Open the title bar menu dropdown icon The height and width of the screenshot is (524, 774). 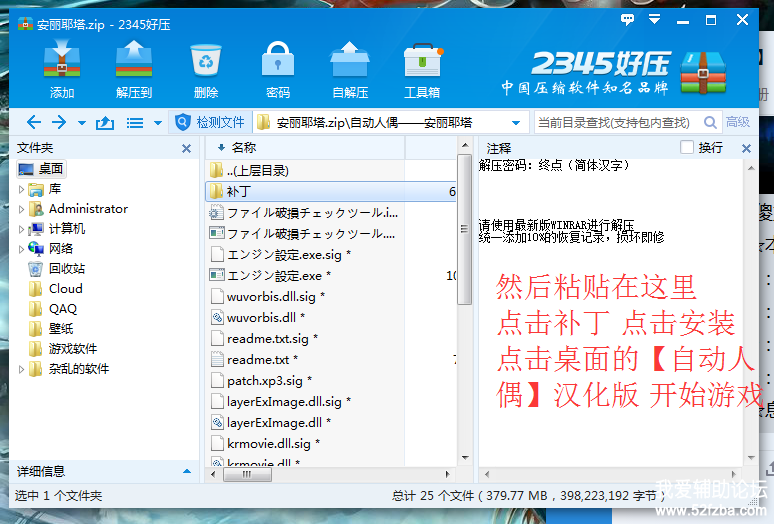pos(655,20)
